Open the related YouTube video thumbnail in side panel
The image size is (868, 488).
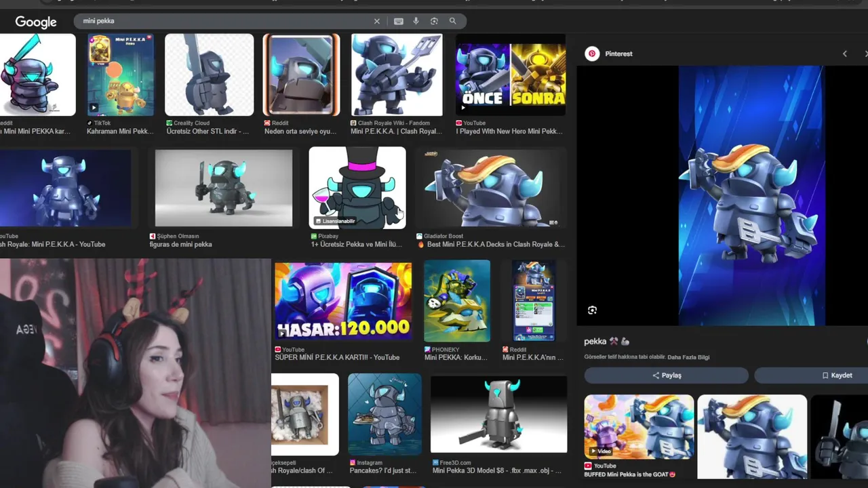click(x=639, y=426)
